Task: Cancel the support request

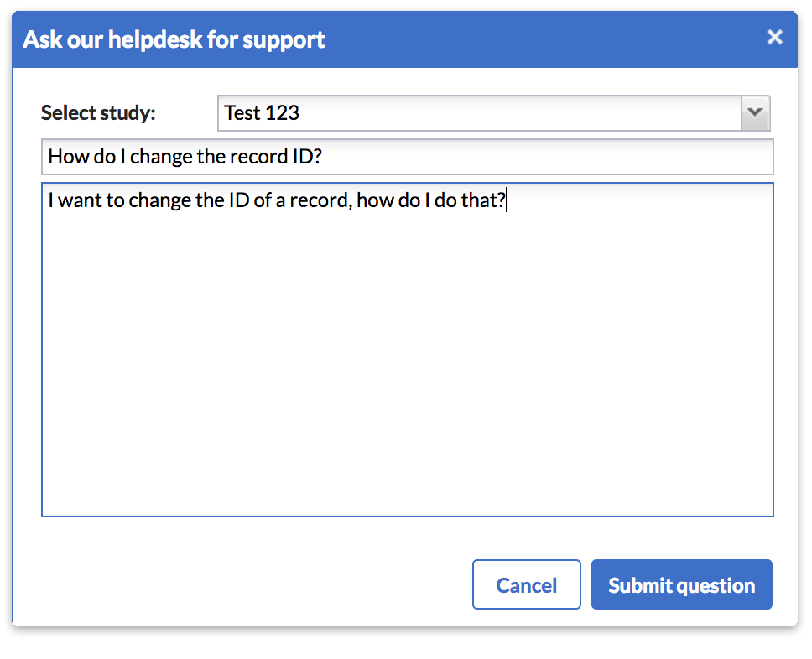Action: coord(526,584)
